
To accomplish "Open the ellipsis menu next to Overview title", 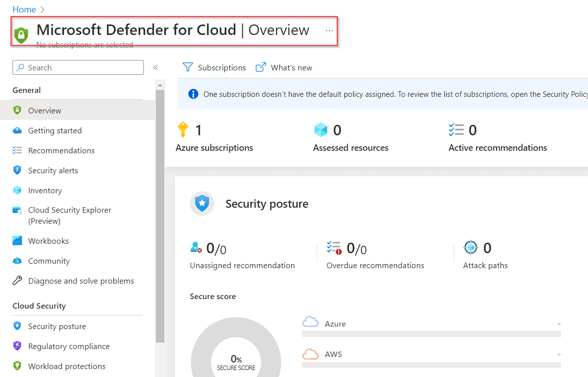I will pyautogui.click(x=329, y=31).
